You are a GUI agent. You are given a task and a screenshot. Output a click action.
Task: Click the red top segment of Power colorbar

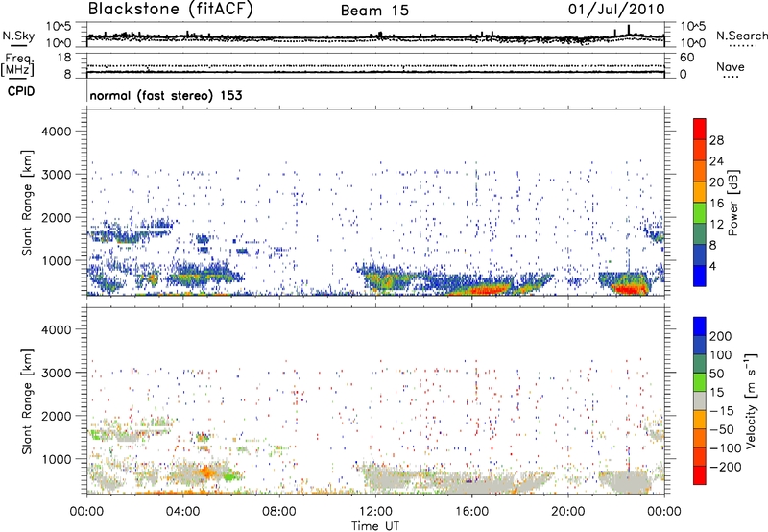(700, 129)
